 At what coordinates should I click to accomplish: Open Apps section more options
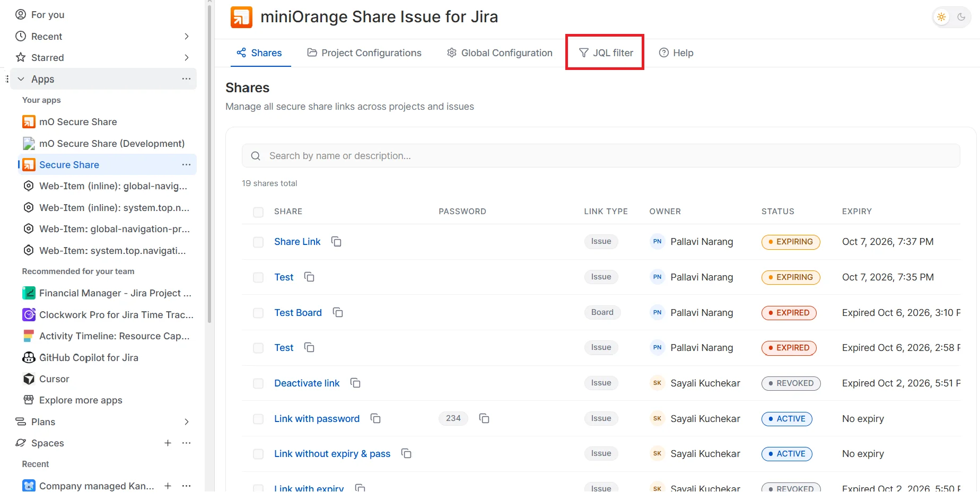[186, 79]
